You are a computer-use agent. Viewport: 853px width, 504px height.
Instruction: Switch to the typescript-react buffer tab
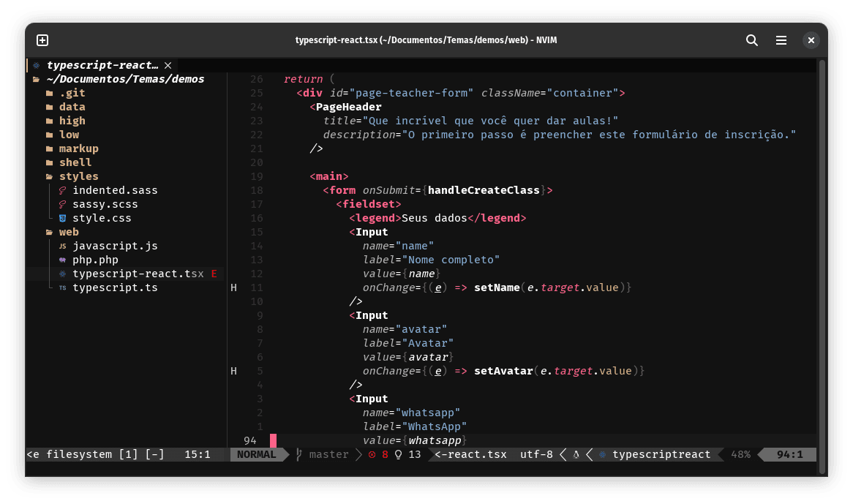coord(102,65)
